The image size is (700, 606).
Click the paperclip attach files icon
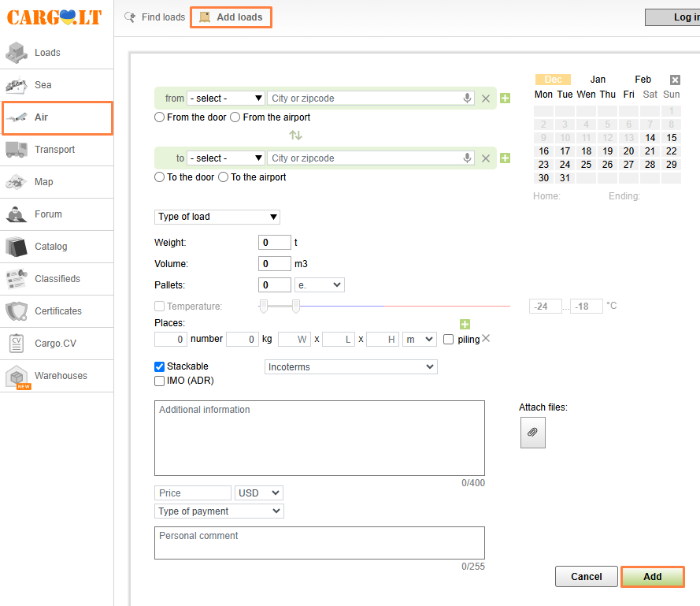[x=532, y=432]
